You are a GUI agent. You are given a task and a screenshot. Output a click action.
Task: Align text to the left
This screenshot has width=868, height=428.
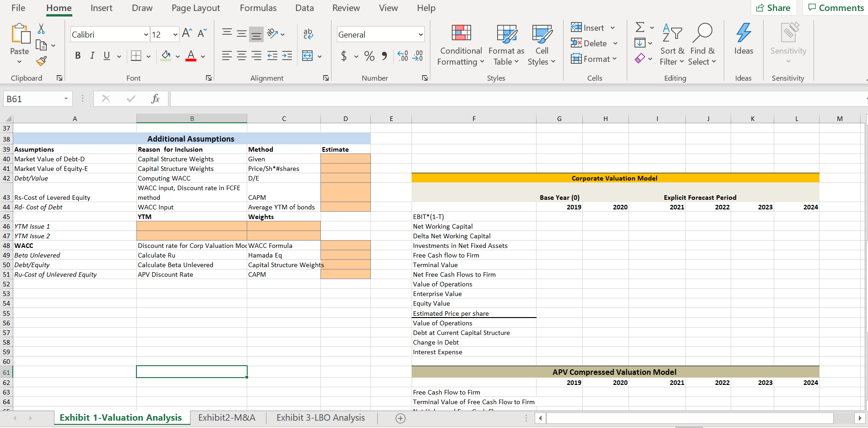click(x=227, y=56)
